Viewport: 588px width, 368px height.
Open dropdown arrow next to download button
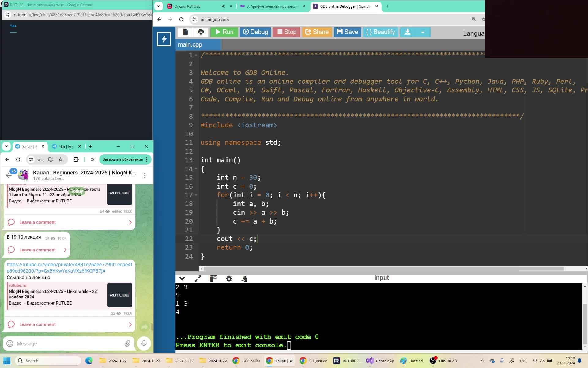423,32
